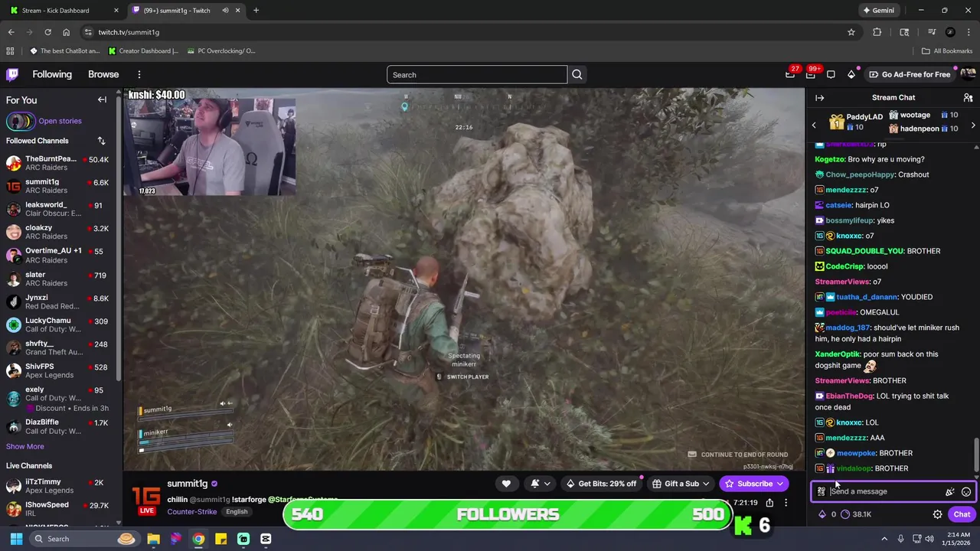
Task: Click the English language tag
Action: point(237,512)
